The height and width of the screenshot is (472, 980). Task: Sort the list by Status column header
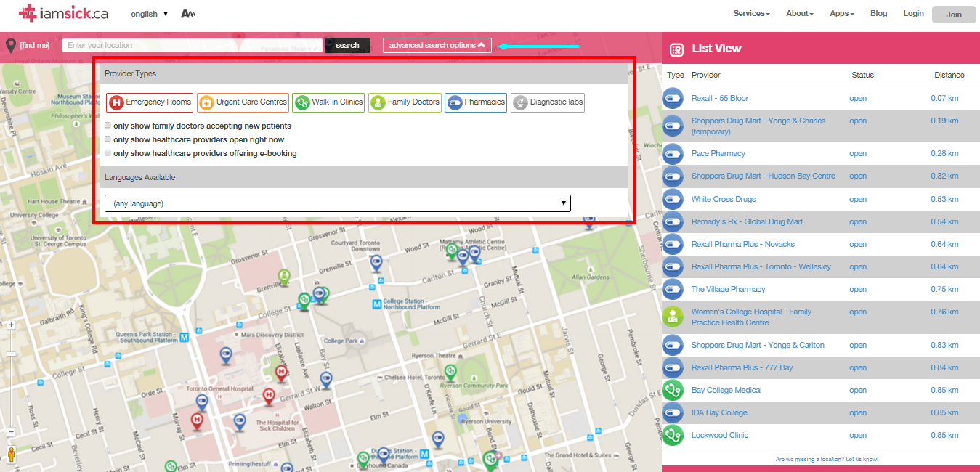[x=862, y=75]
